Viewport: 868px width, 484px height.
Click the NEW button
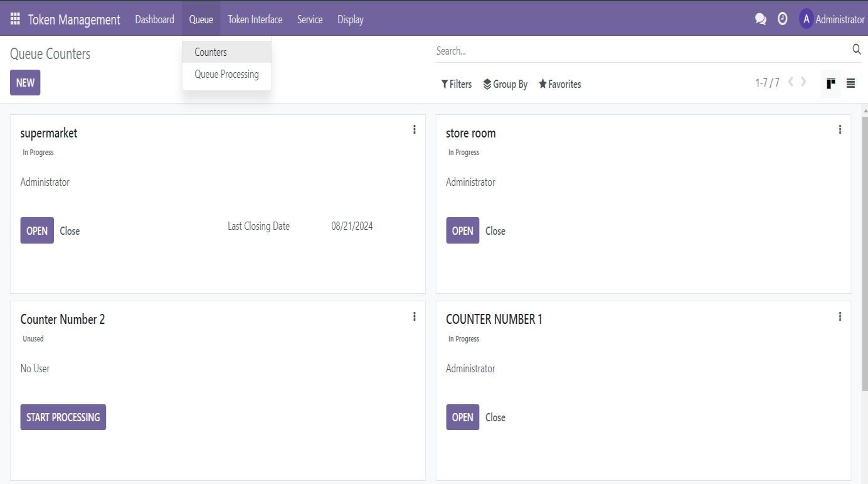[25, 83]
